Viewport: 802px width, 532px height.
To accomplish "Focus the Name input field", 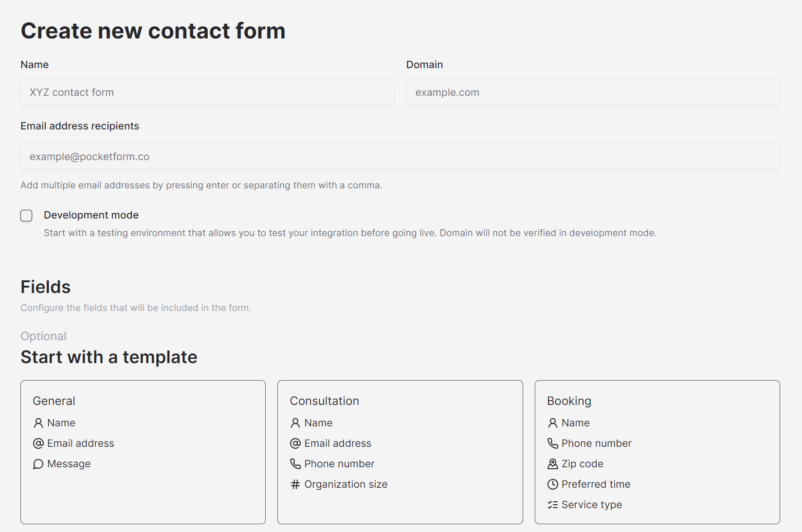I will (x=207, y=92).
